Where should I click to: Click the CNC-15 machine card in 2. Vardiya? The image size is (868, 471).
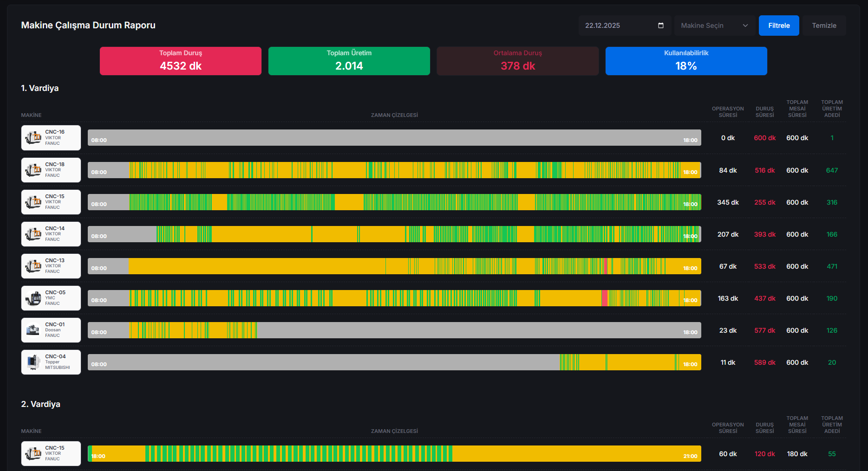(x=51, y=453)
